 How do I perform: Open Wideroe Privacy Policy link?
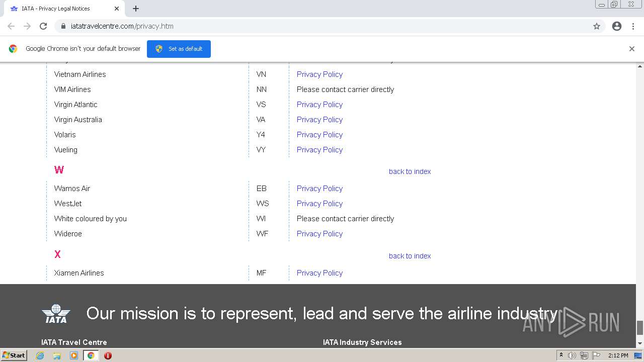click(319, 234)
